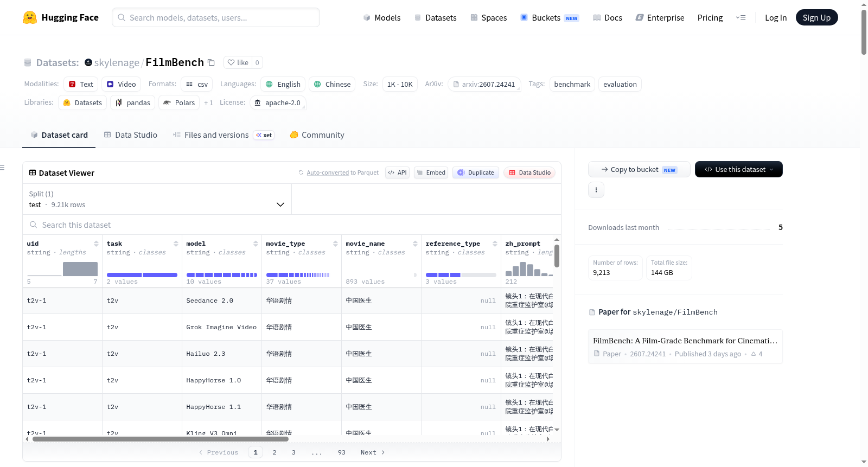Click the Pricing link
This screenshot has height=467, width=868.
pyautogui.click(x=710, y=17)
